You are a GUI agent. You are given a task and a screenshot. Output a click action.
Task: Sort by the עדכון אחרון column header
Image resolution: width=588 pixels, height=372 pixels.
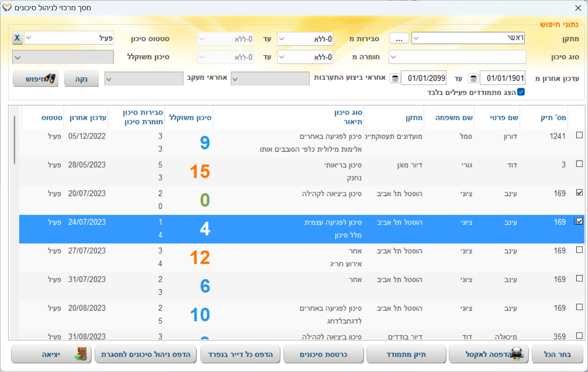coord(88,117)
